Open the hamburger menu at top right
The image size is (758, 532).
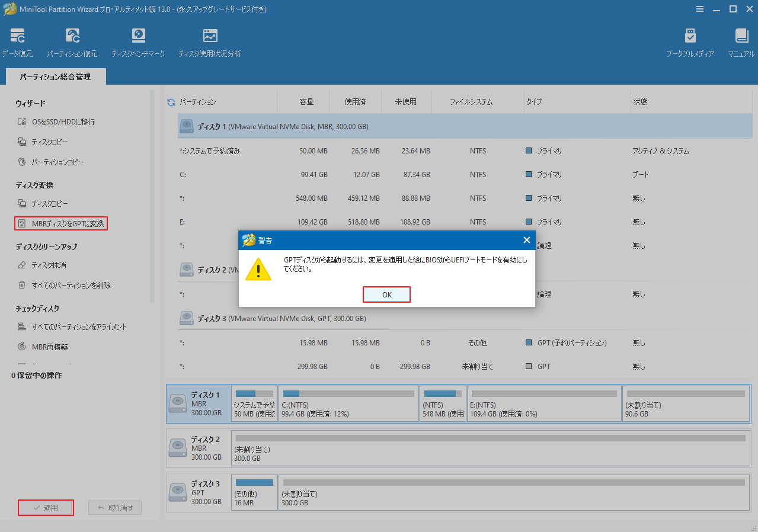[x=700, y=9]
